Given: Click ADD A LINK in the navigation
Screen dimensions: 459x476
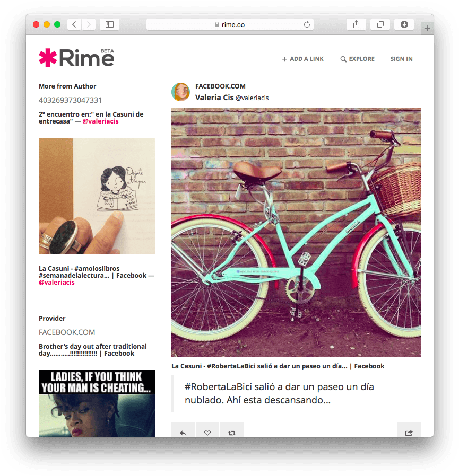Looking at the screenshot, I should tap(303, 59).
